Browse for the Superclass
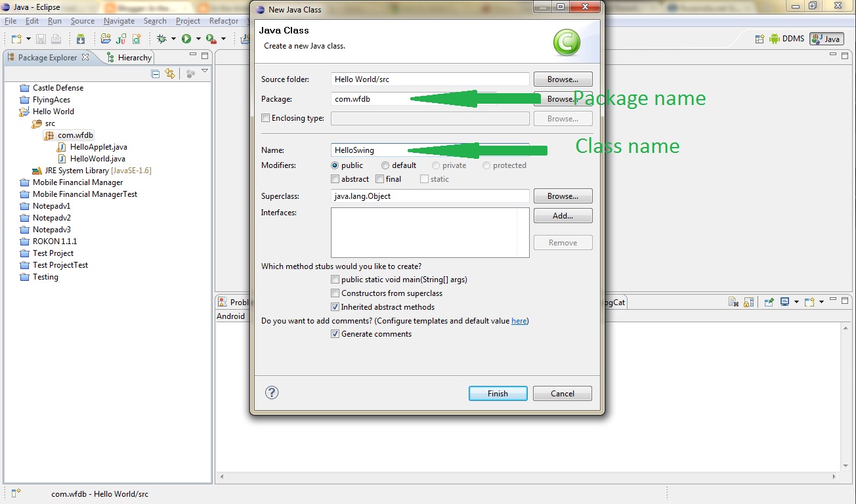The height and width of the screenshot is (504, 856). pos(563,196)
